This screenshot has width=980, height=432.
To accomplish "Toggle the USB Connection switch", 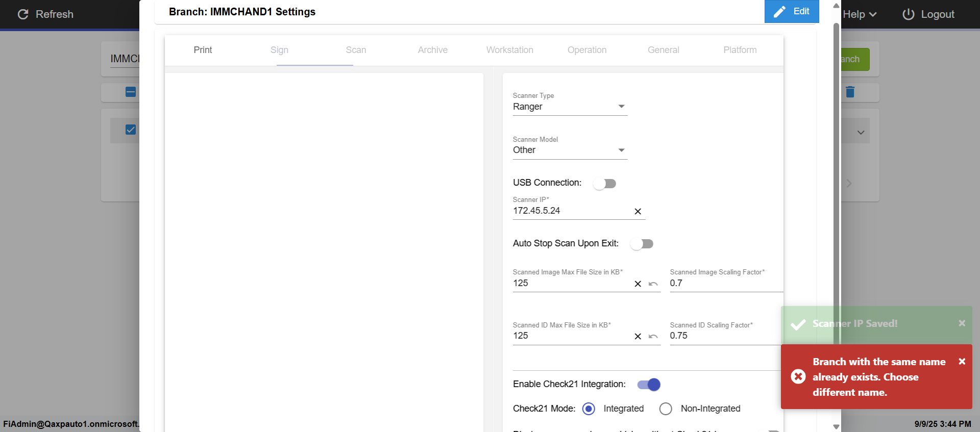I will pyautogui.click(x=605, y=184).
